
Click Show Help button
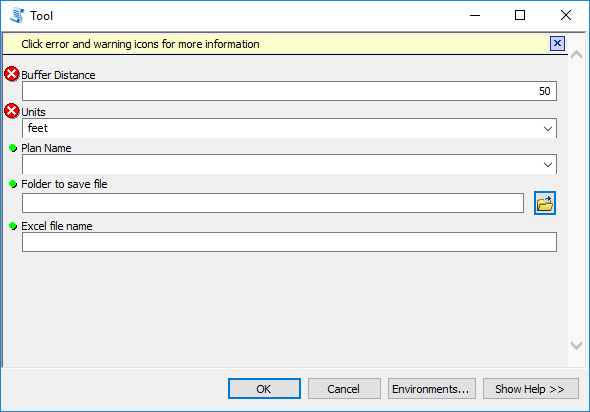coord(531,389)
